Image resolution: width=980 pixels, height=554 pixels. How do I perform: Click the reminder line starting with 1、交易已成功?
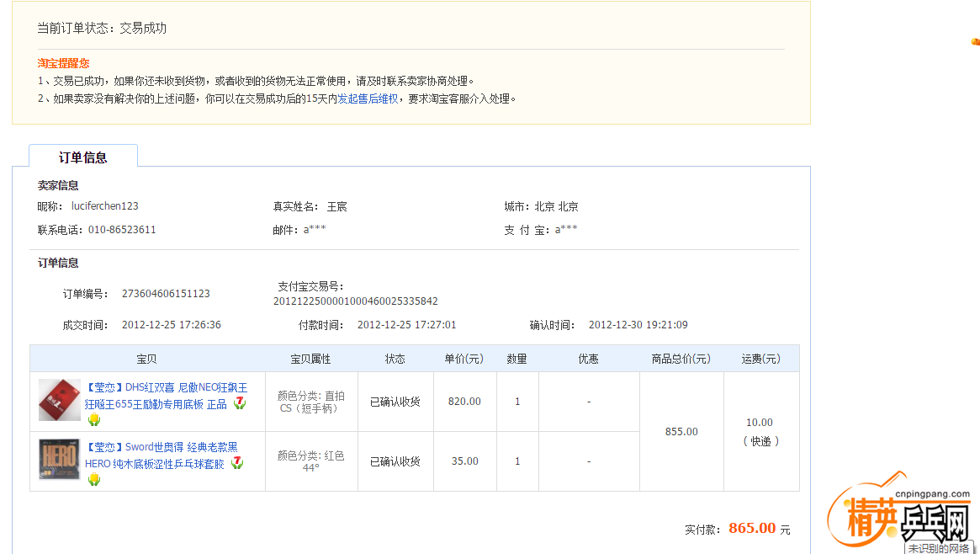point(256,82)
